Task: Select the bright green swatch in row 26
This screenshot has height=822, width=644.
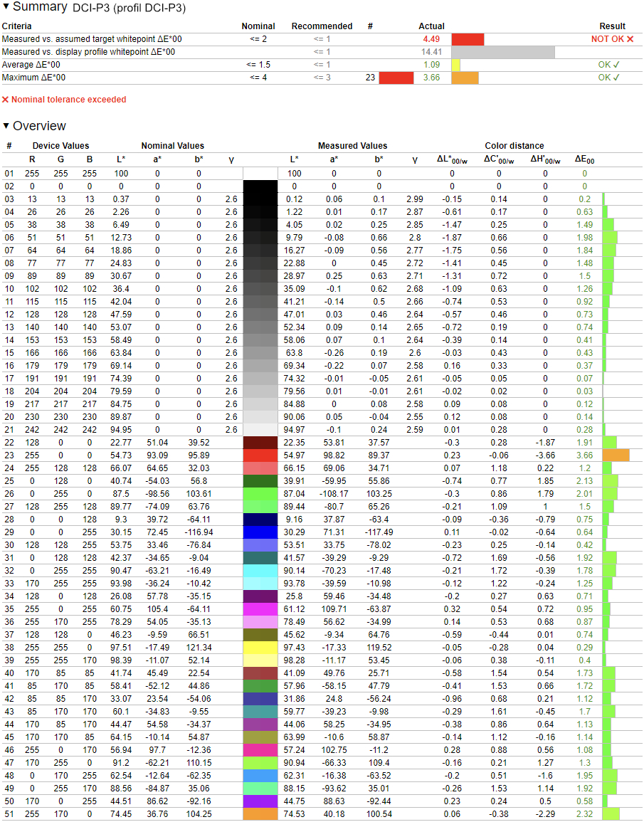Action: click(x=260, y=494)
